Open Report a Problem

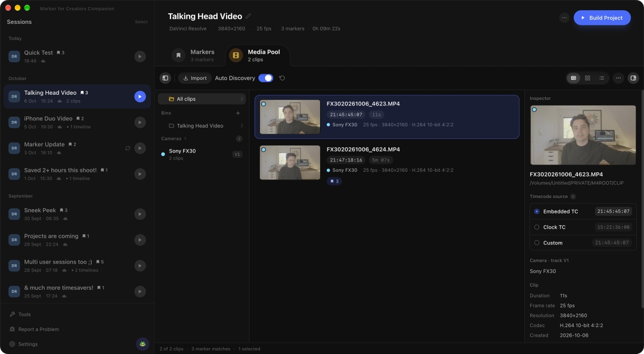coord(34,330)
